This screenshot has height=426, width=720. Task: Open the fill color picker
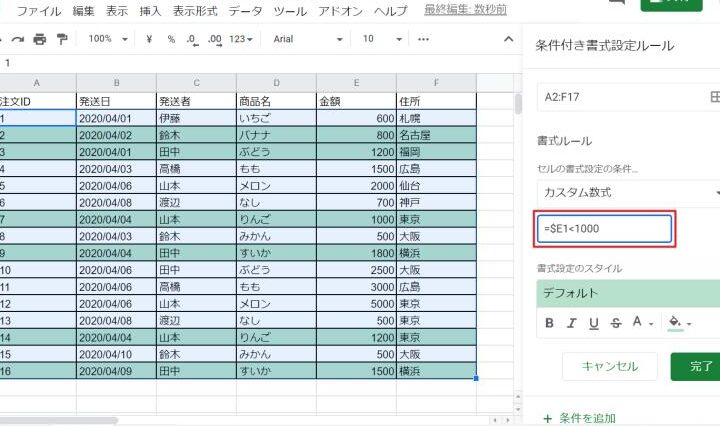coord(680,323)
